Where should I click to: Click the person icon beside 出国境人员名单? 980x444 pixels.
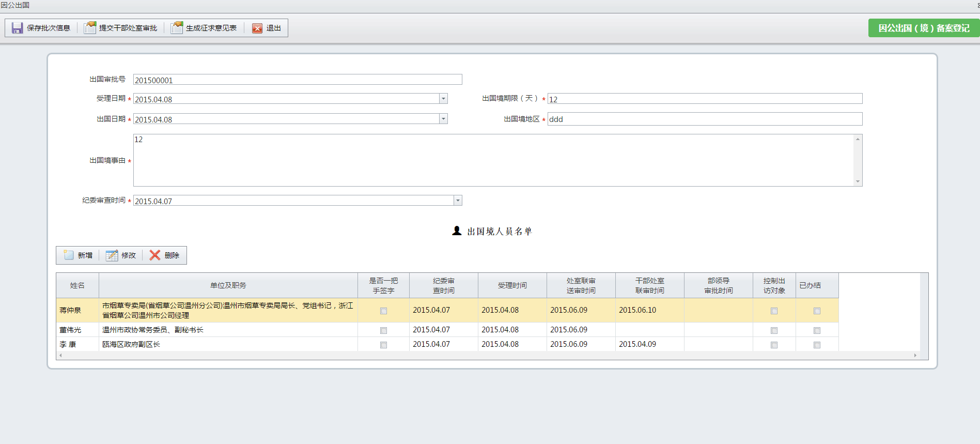[457, 231]
